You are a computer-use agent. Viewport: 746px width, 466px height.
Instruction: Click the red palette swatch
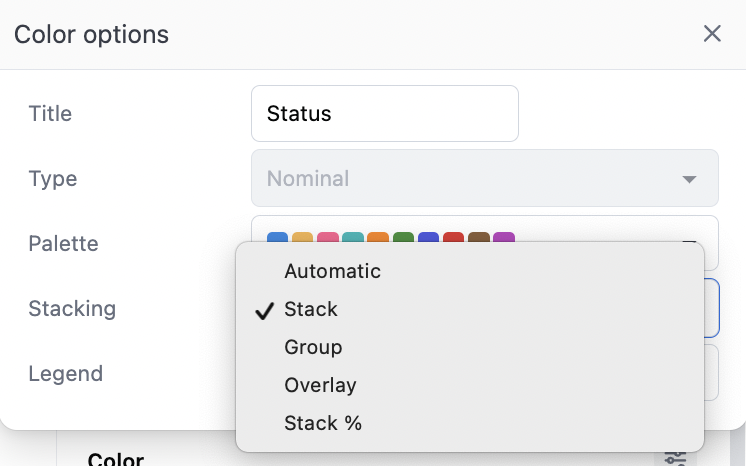454,239
